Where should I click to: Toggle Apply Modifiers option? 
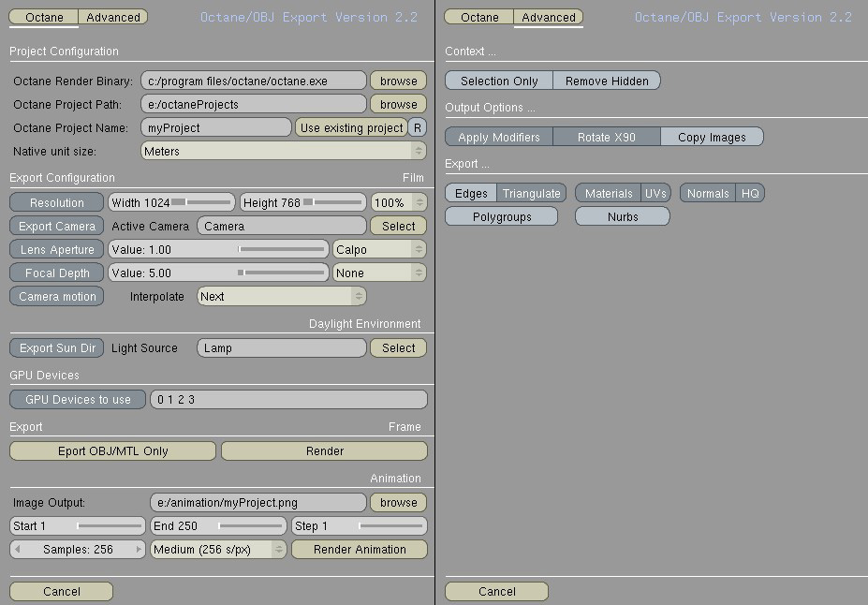coord(499,137)
